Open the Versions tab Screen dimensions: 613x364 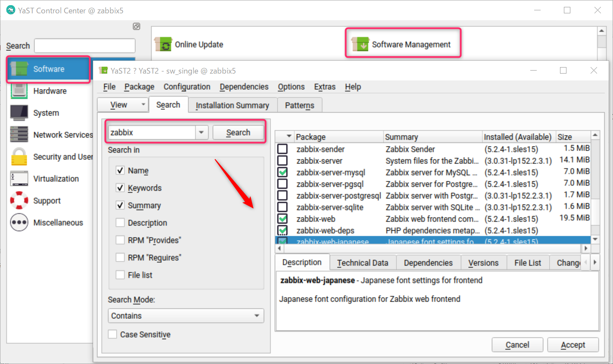pyautogui.click(x=483, y=263)
